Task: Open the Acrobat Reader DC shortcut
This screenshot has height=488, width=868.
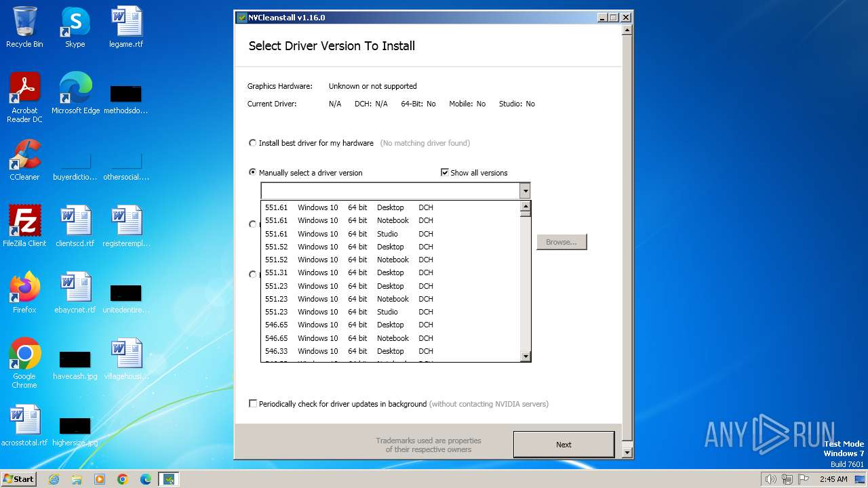Action: click(24, 98)
